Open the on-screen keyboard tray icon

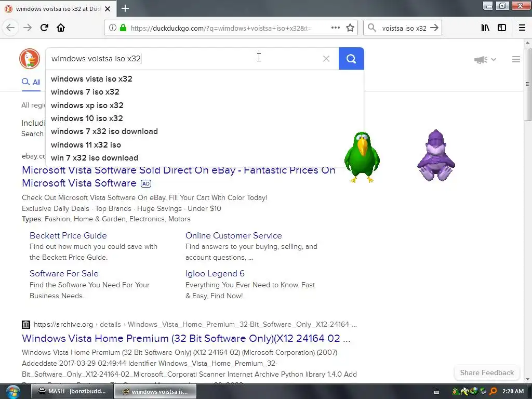point(436,392)
